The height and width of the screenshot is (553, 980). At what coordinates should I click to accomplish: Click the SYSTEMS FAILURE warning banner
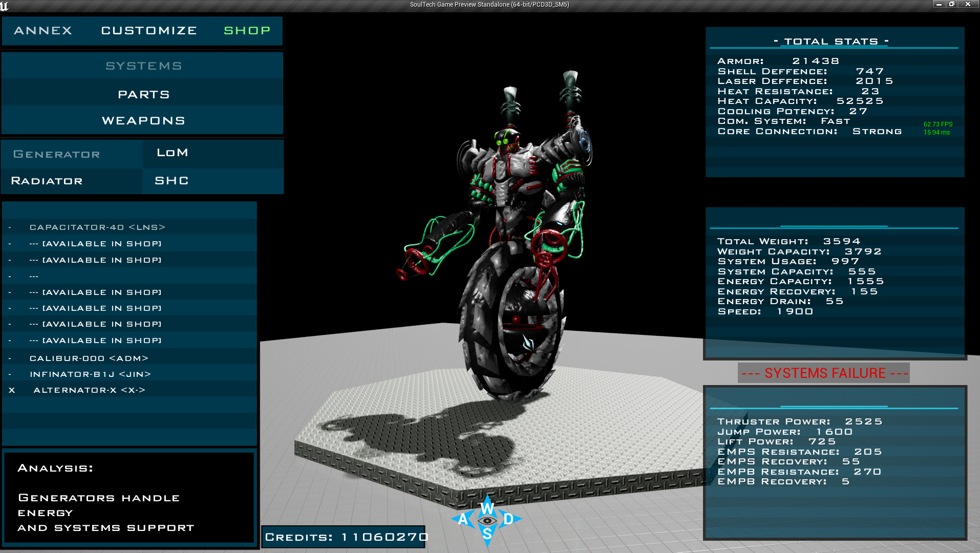823,373
